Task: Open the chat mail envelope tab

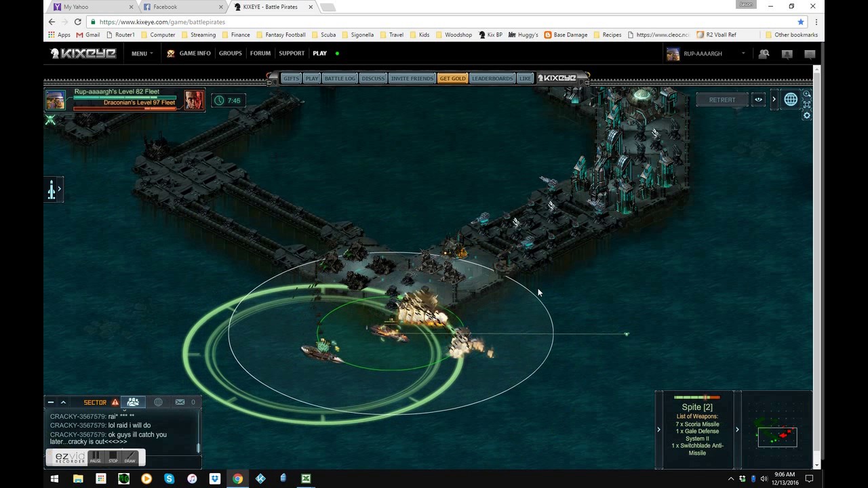Action: point(180,402)
